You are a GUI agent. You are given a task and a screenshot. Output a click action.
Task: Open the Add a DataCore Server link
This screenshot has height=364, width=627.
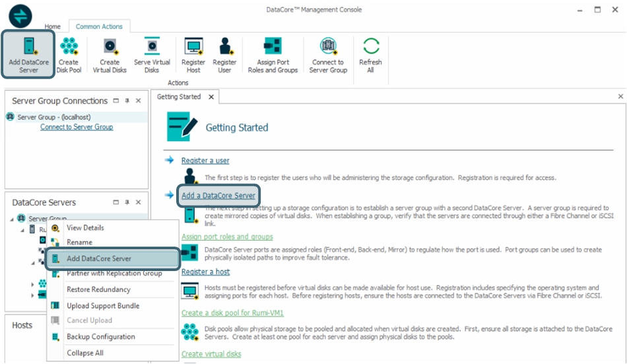click(218, 196)
